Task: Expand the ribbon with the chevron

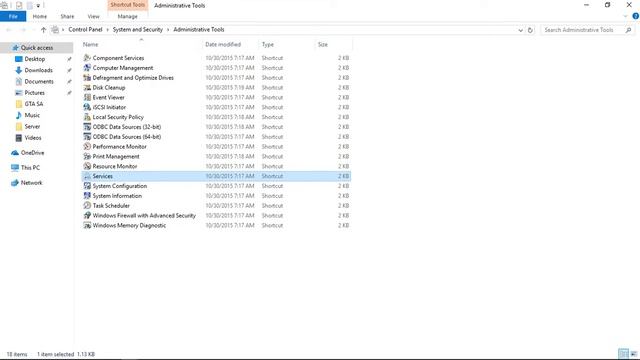Action: (625, 16)
